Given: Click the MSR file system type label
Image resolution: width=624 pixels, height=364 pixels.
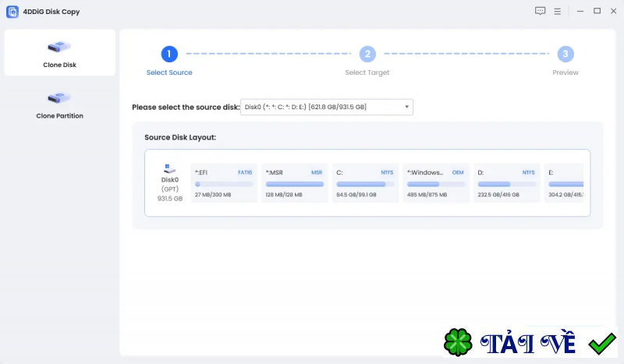Looking at the screenshot, I should (x=317, y=172).
